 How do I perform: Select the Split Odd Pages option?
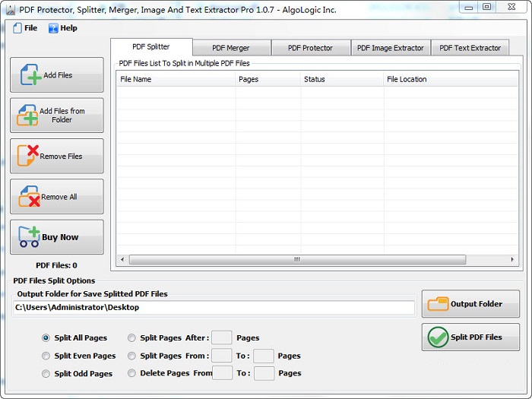pos(46,374)
